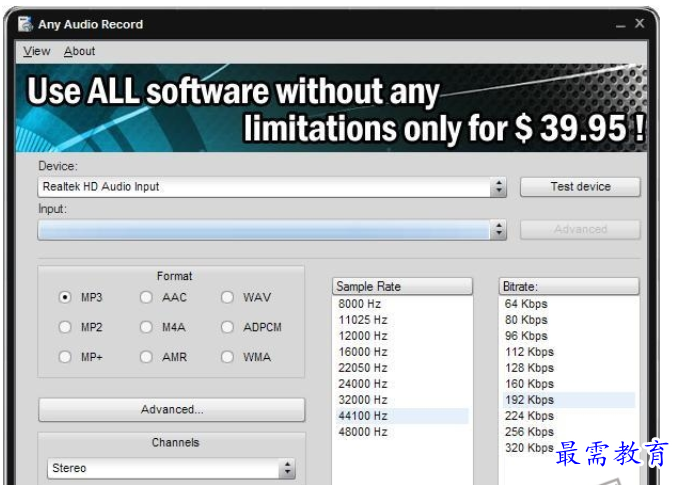
Task: Select 128 Kbps bitrate
Action: [x=569, y=368]
